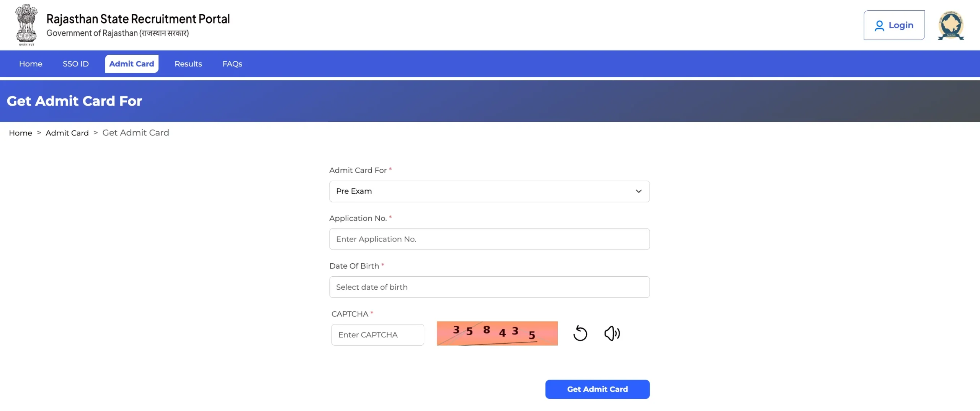Select Pre Exam from the Admit Card For dropdown
980x411 pixels.
(x=489, y=191)
